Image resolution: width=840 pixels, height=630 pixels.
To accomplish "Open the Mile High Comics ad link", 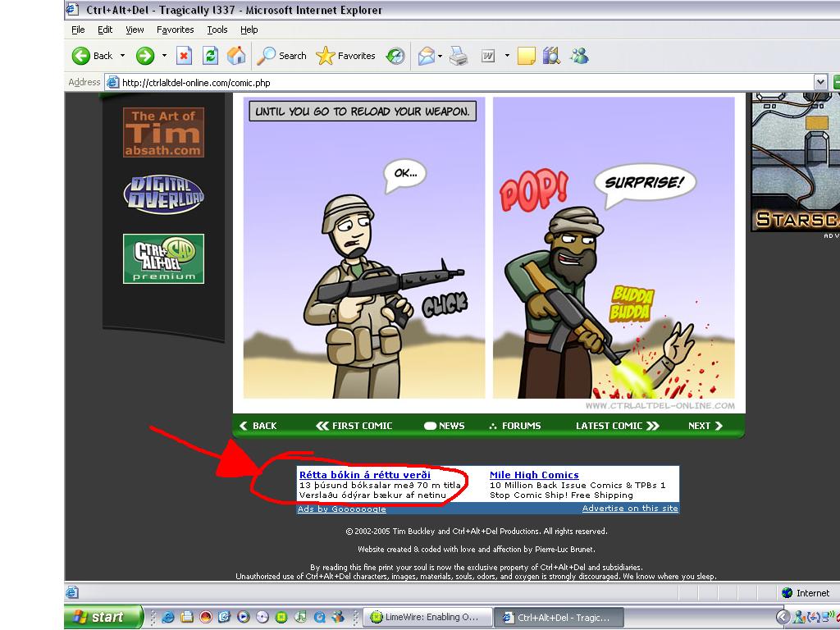I will point(534,475).
